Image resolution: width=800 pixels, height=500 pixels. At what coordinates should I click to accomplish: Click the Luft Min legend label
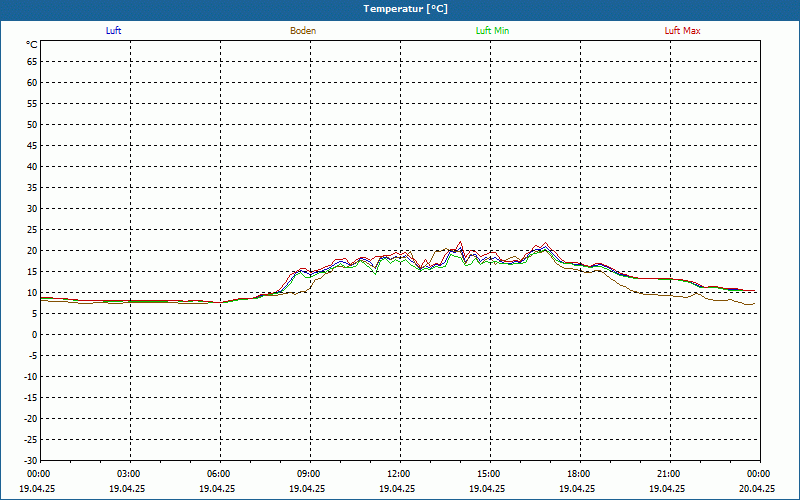(492, 31)
